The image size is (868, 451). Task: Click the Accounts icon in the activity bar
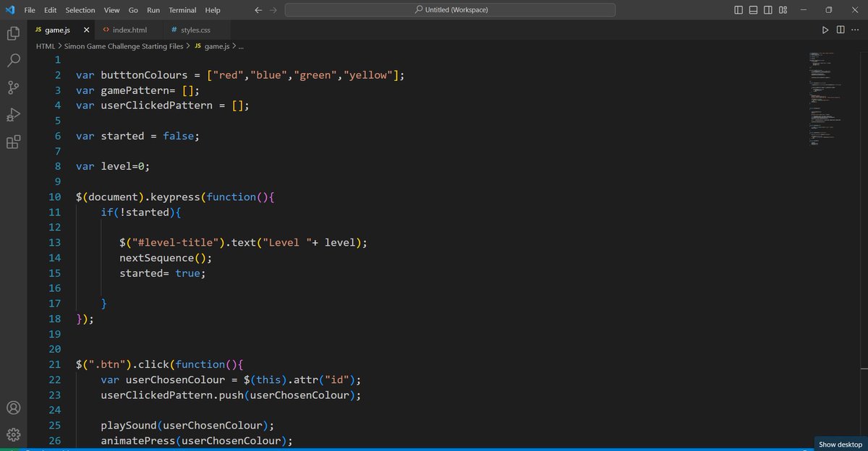pos(13,408)
